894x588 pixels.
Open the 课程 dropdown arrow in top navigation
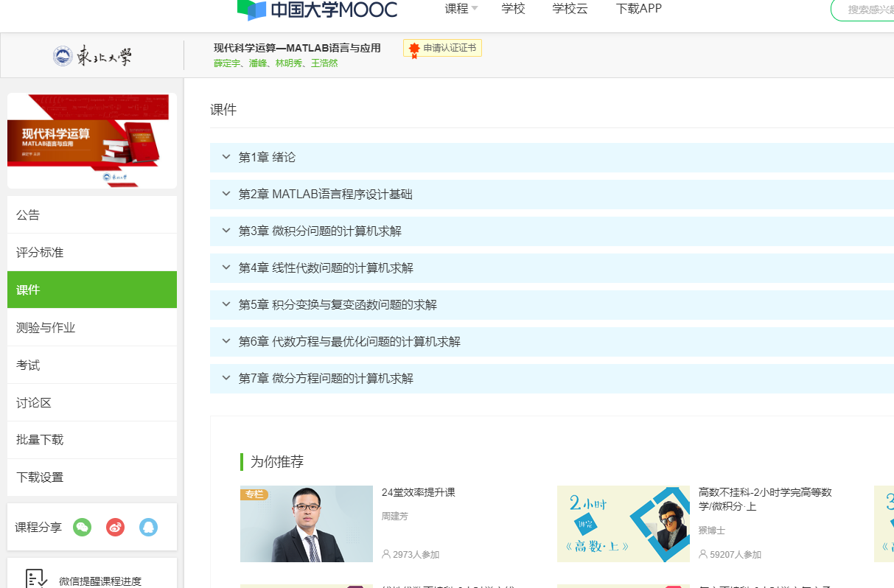click(475, 9)
